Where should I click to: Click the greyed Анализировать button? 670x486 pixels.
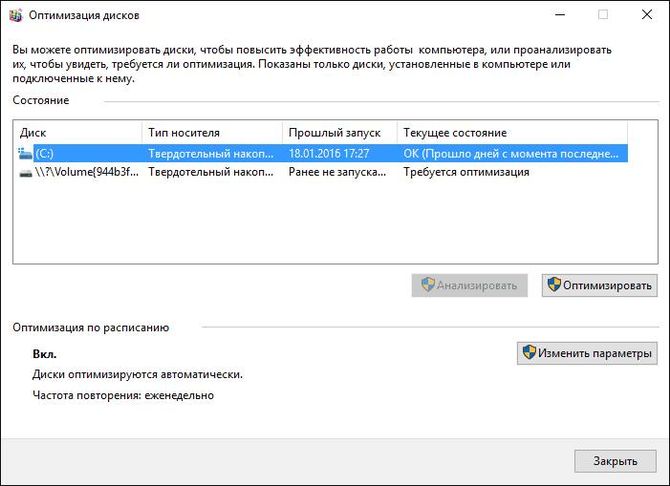click(470, 285)
